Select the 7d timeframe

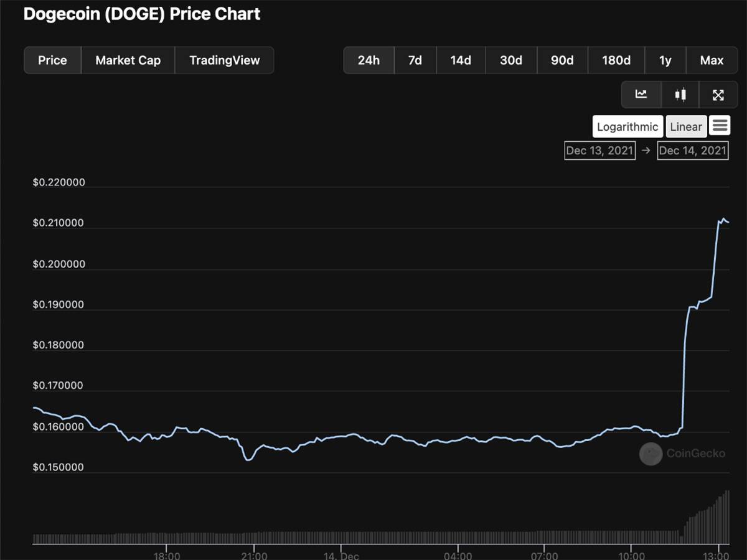[x=415, y=60]
